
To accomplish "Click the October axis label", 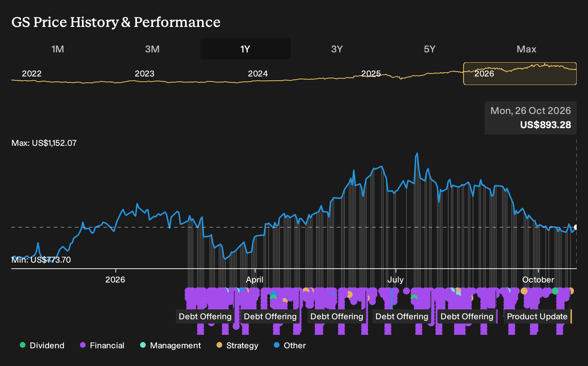I will pos(538,280).
